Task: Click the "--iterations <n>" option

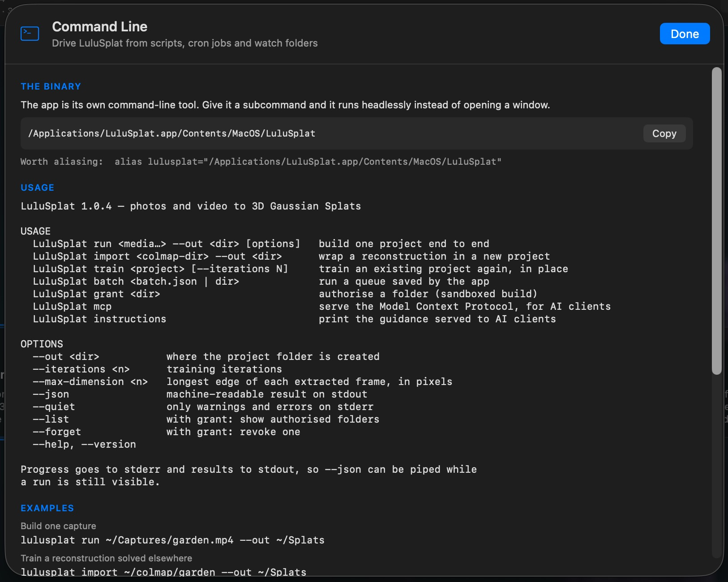Action: point(81,369)
